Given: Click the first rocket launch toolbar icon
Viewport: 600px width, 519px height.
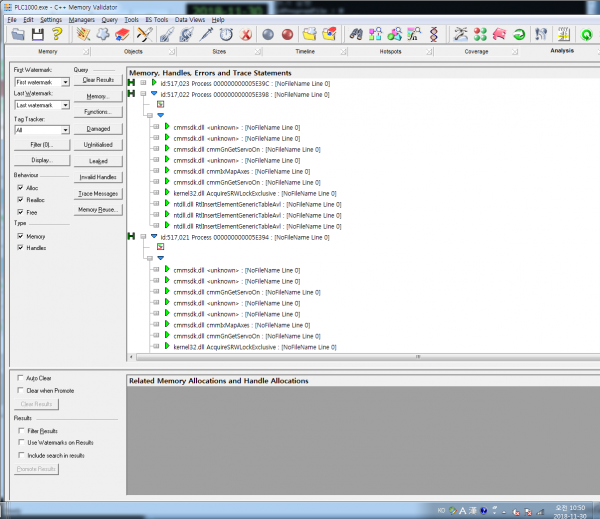Looking at the screenshot, I should (x=167, y=34).
